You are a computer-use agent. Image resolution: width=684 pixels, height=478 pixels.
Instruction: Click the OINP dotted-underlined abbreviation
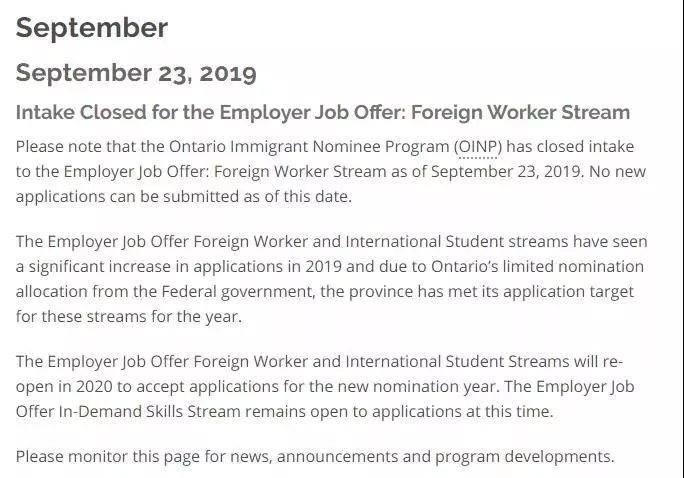click(478, 147)
